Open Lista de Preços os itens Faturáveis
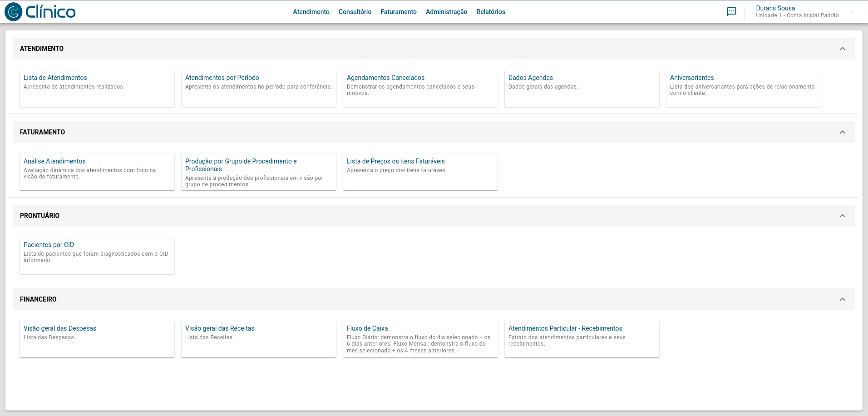The width and height of the screenshot is (868, 416). (x=395, y=161)
